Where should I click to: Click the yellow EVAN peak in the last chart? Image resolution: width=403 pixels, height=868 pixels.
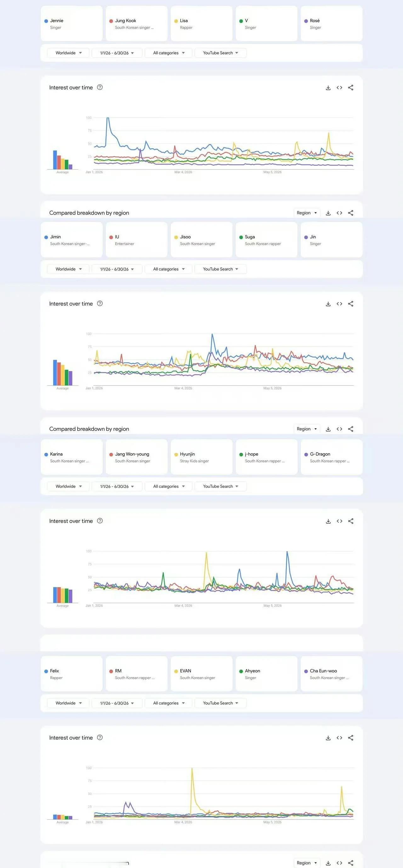click(x=192, y=769)
